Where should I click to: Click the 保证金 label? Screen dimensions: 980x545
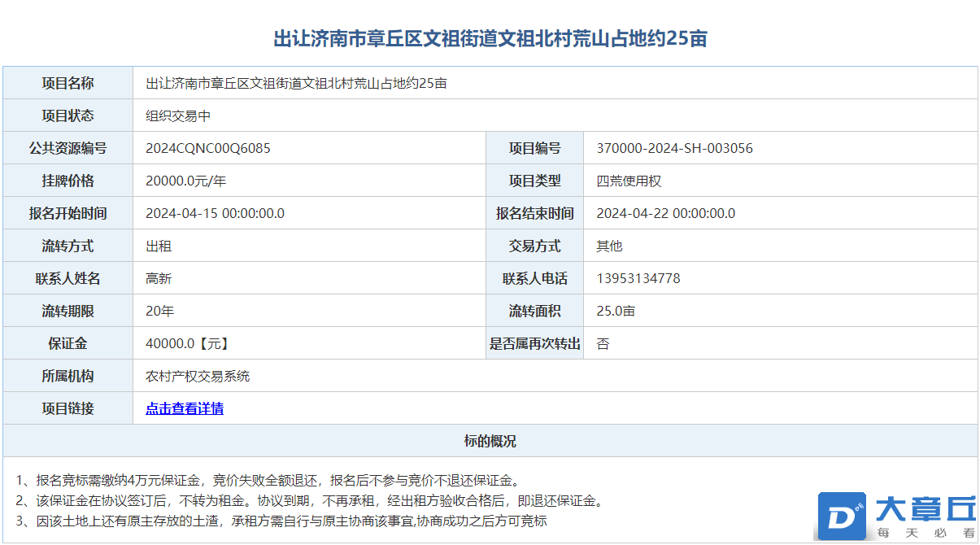tap(68, 343)
